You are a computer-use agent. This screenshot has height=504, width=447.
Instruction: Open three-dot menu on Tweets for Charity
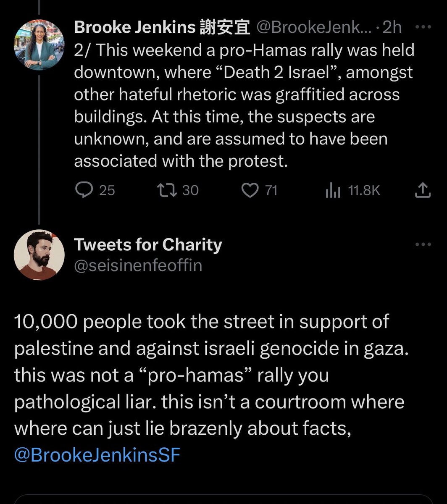[423, 244]
